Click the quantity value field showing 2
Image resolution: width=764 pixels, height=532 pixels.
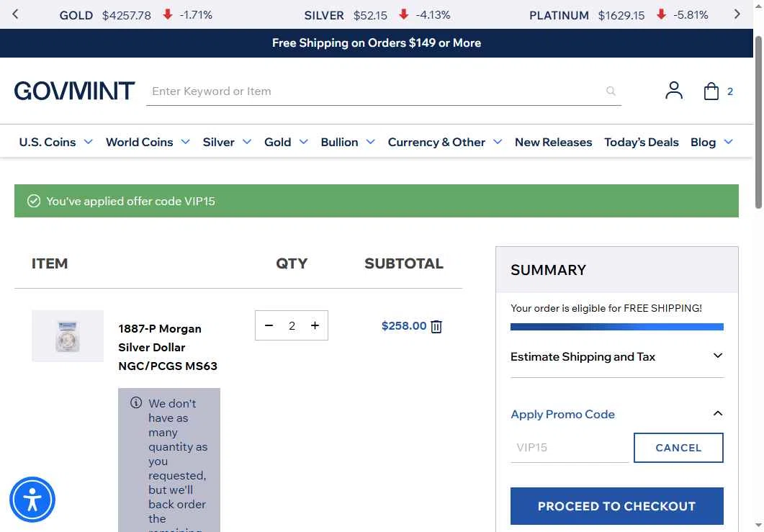click(x=292, y=325)
